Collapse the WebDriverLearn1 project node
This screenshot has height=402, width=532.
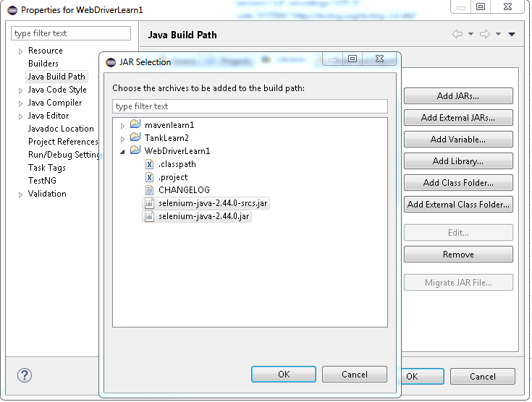point(122,152)
